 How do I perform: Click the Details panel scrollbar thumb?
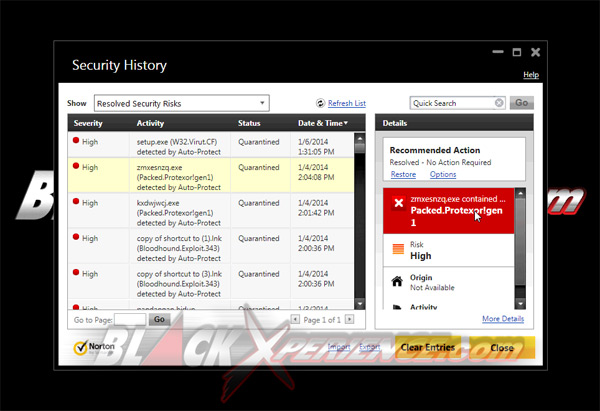coord(520,242)
